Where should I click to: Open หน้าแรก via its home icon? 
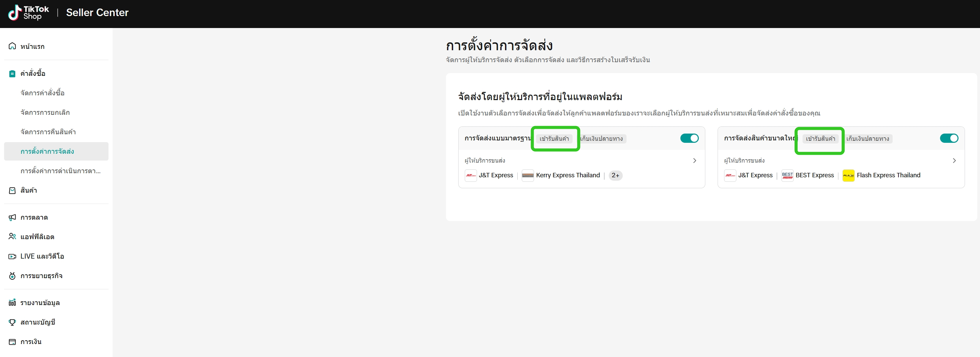(12, 46)
